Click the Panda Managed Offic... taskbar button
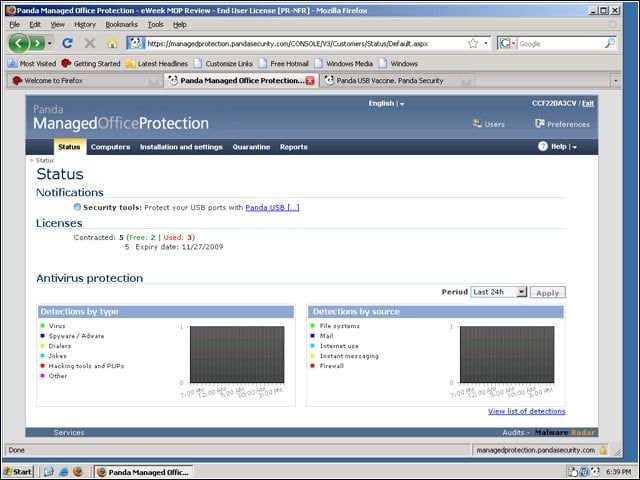This screenshot has height=480, width=640. coord(143,472)
